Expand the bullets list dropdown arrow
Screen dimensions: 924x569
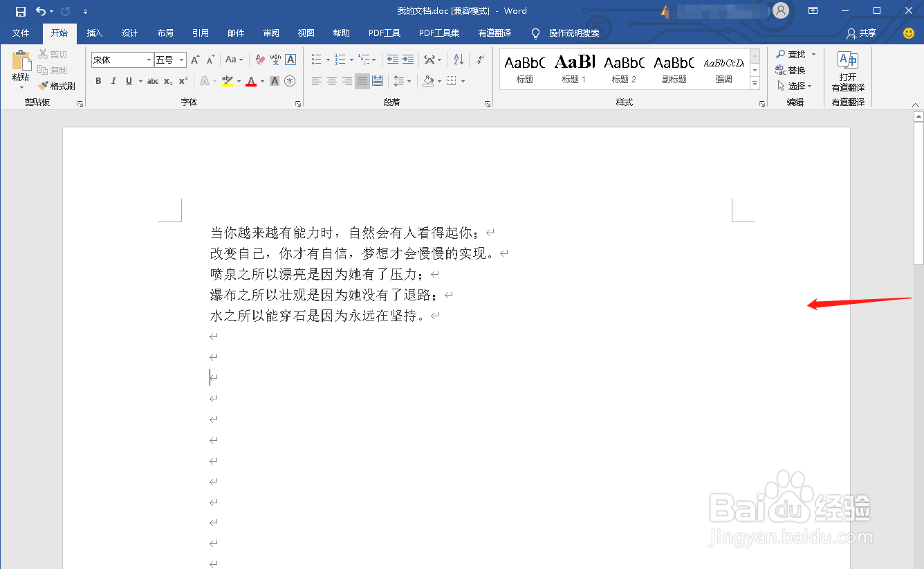pyautogui.click(x=328, y=60)
